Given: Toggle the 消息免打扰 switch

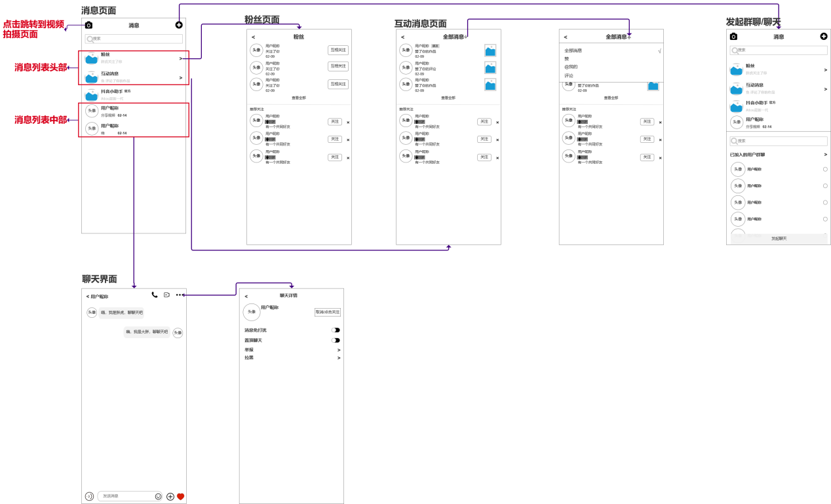Looking at the screenshot, I should pyautogui.click(x=336, y=330).
